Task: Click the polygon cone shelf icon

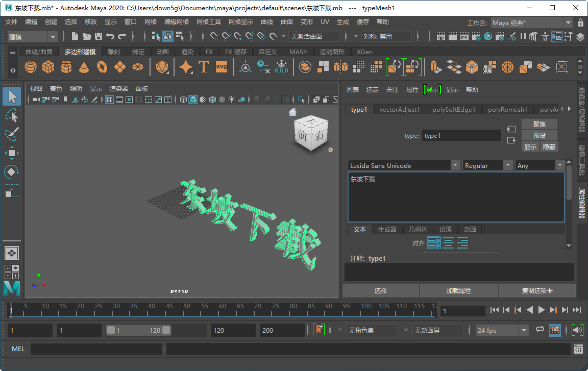Action: tap(84, 67)
